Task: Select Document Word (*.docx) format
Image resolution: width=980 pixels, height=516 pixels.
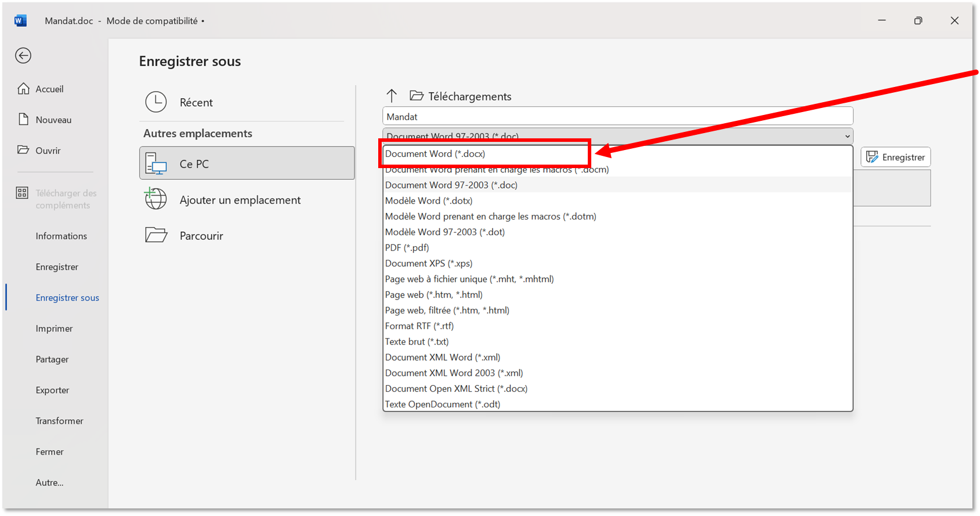Action: point(618,154)
